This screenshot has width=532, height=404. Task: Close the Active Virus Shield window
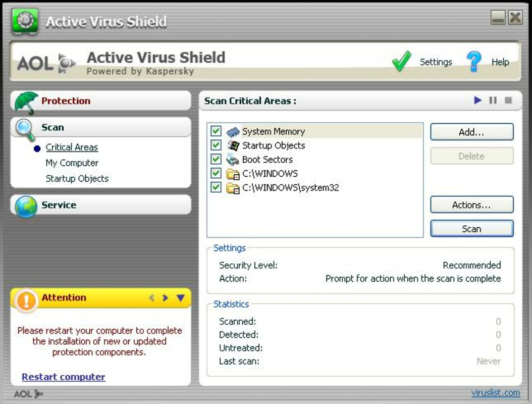coord(515,17)
